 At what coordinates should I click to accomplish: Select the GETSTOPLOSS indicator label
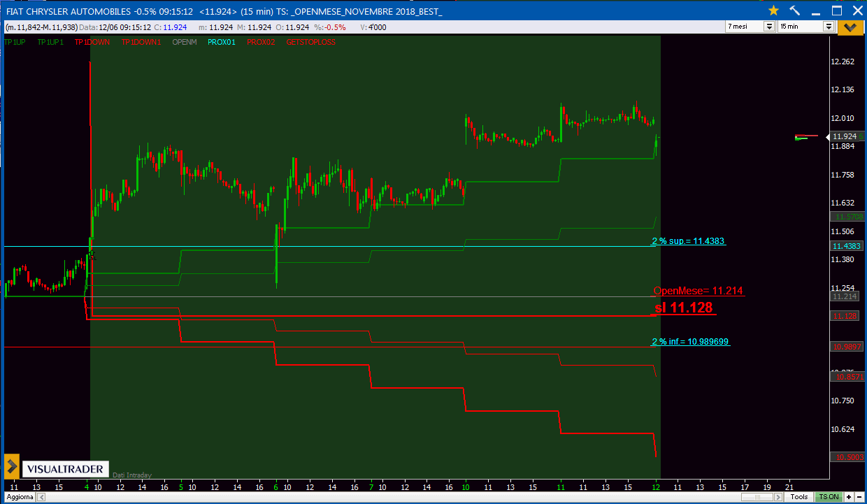(311, 42)
